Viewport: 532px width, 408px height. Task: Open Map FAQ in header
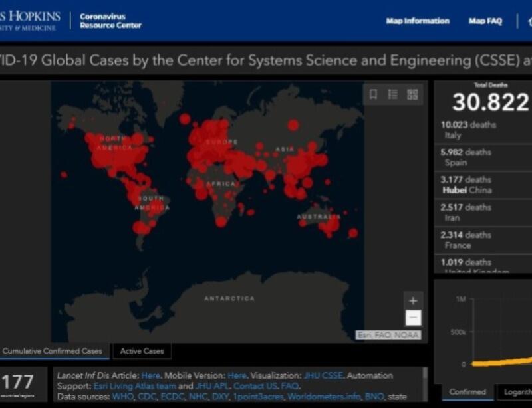pos(485,21)
